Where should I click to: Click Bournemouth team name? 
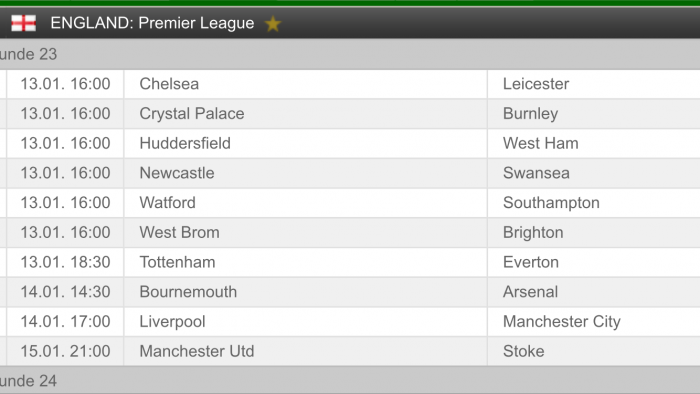[x=188, y=292]
